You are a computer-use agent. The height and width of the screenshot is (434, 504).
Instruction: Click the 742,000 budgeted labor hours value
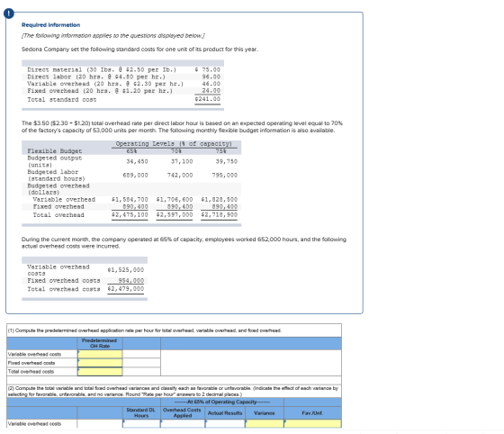(x=180, y=176)
